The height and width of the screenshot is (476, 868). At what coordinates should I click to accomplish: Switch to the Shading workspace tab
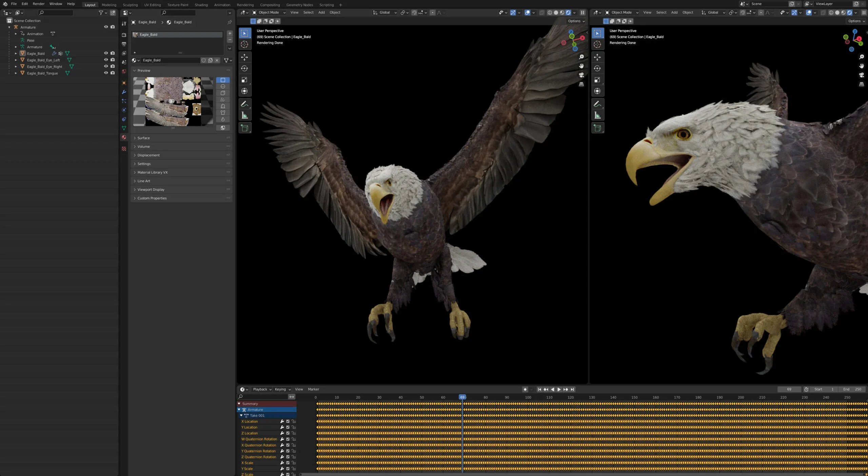(201, 5)
